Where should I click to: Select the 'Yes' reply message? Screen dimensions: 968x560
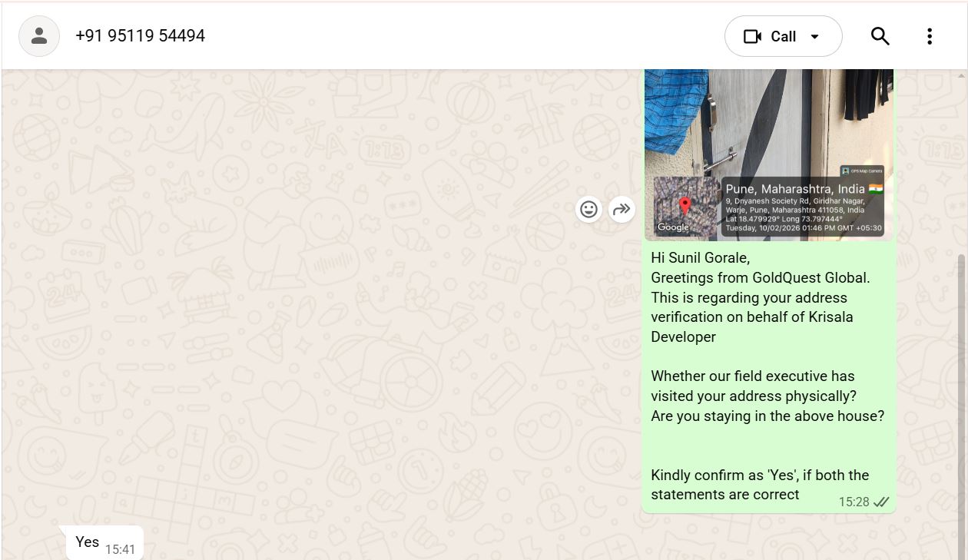[88, 542]
